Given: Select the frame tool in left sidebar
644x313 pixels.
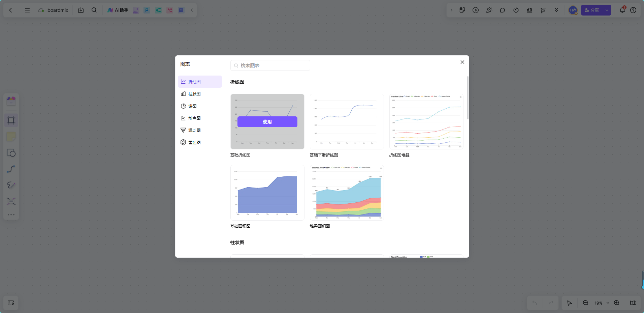Looking at the screenshot, I should tap(11, 120).
